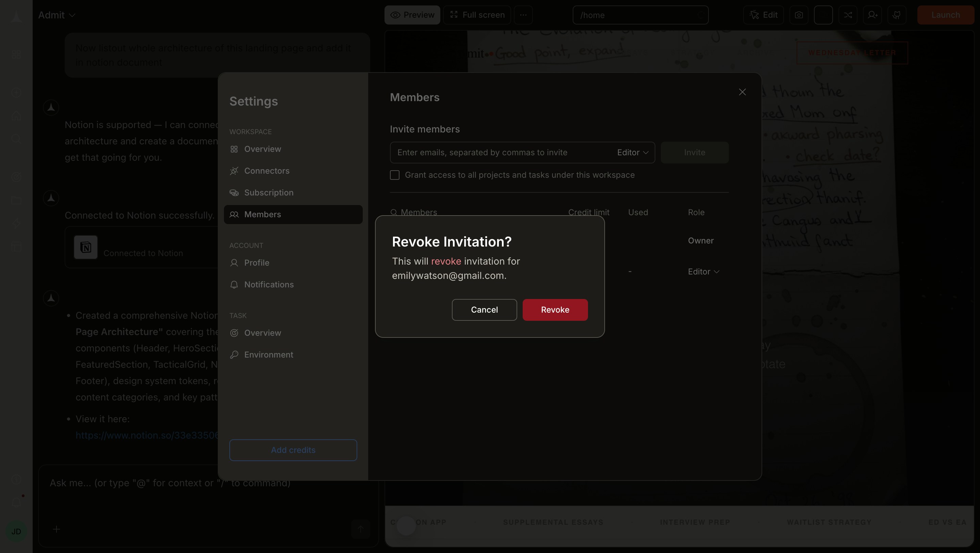
Task: Click the JD user avatar
Action: [x=16, y=531]
